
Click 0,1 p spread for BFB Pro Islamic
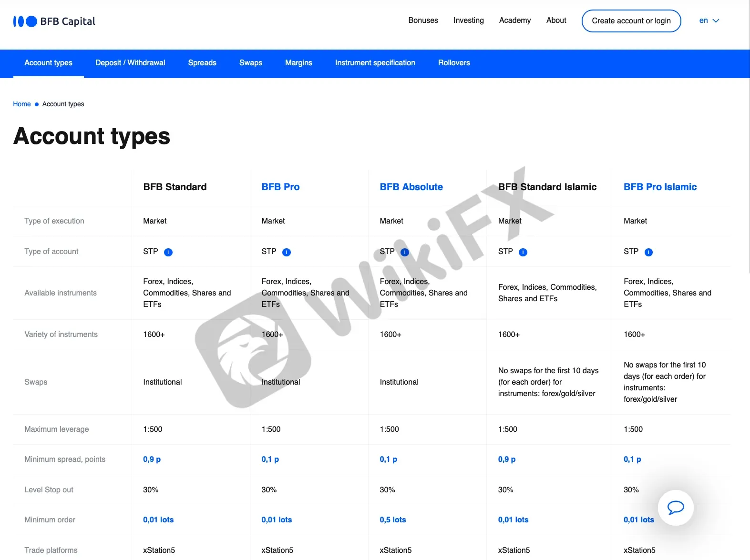632,459
